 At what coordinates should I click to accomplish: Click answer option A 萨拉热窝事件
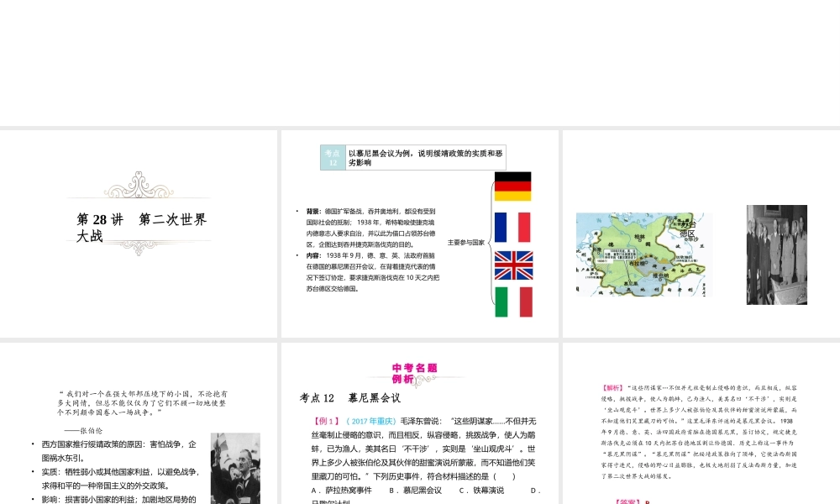tap(341, 491)
